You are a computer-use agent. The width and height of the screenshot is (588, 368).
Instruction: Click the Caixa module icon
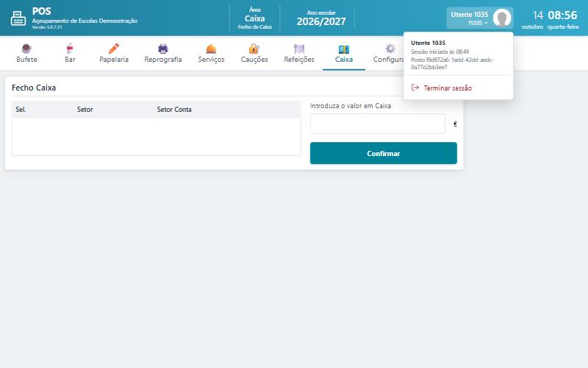[343, 49]
